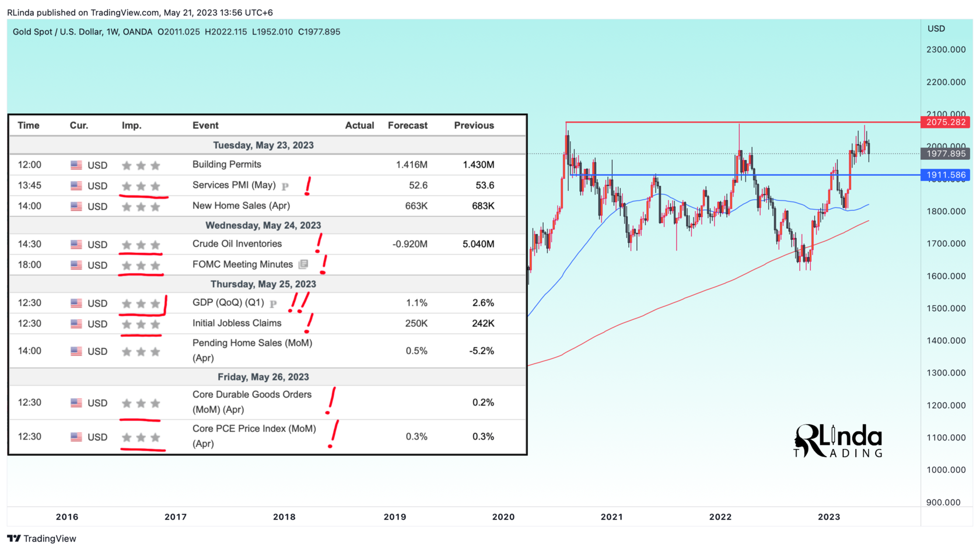Click the -5.2% previous pending home sales
Image resolution: width=980 pixels, height=551 pixels.
point(482,351)
